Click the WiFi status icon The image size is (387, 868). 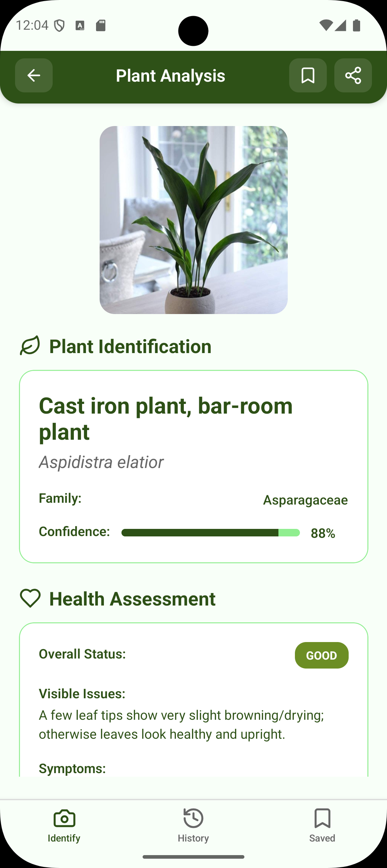(326, 25)
